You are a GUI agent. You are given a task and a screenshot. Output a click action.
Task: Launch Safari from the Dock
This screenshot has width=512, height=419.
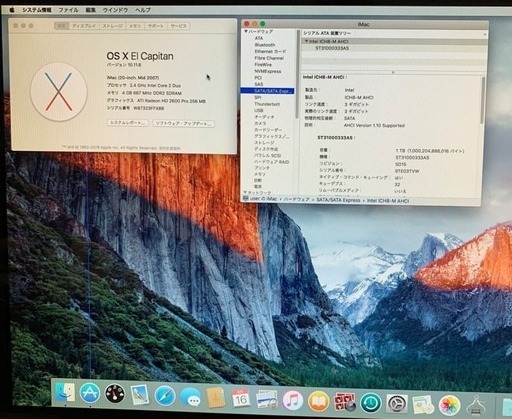pos(165,396)
